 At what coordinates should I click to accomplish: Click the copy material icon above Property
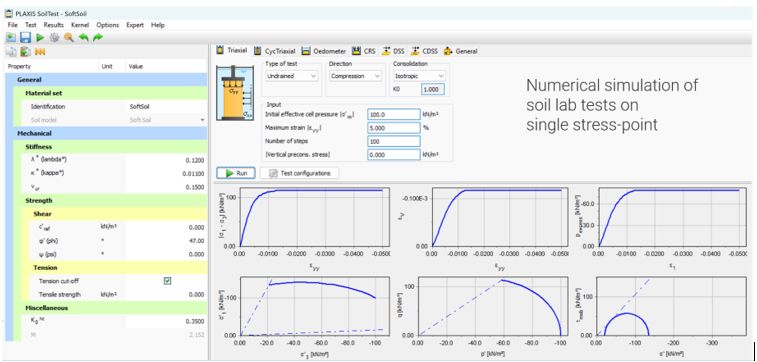[11, 52]
